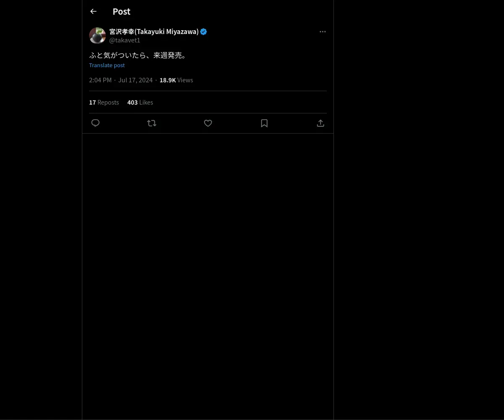
Task: Click the Japanese post text ふと気がついたら
Action: tap(118, 55)
